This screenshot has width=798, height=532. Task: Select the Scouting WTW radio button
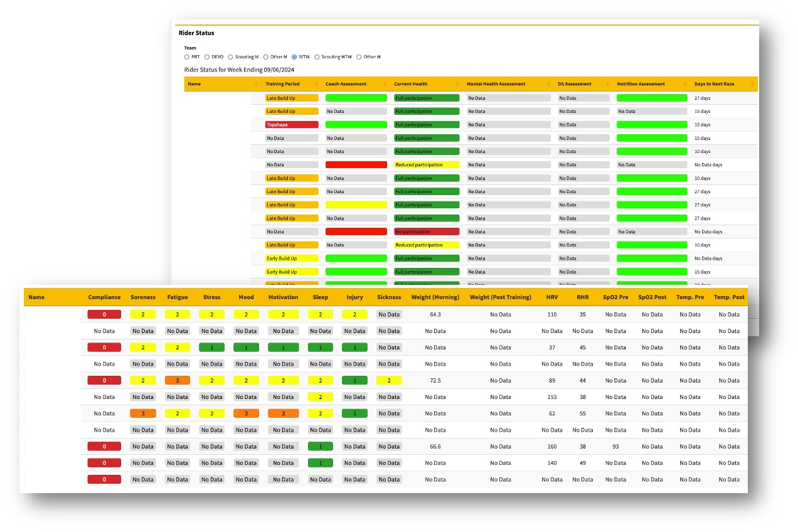(317, 57)
